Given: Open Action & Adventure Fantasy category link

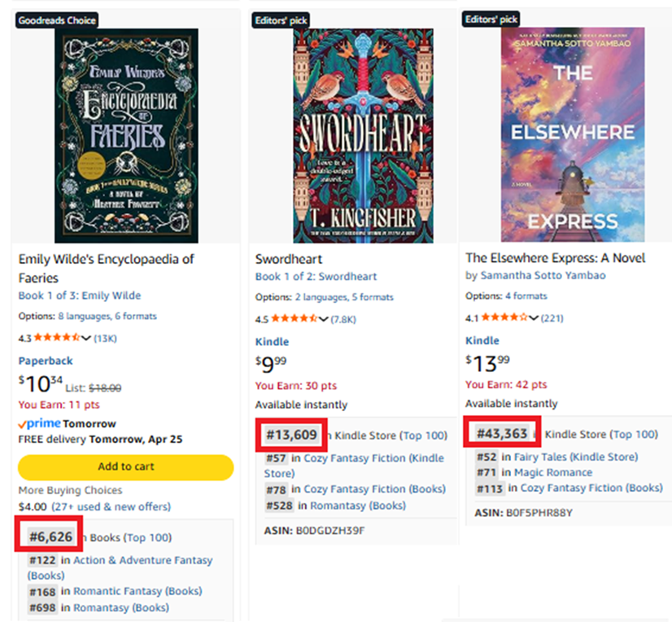Looking at the screenshot, I should [x=142, y=560].
